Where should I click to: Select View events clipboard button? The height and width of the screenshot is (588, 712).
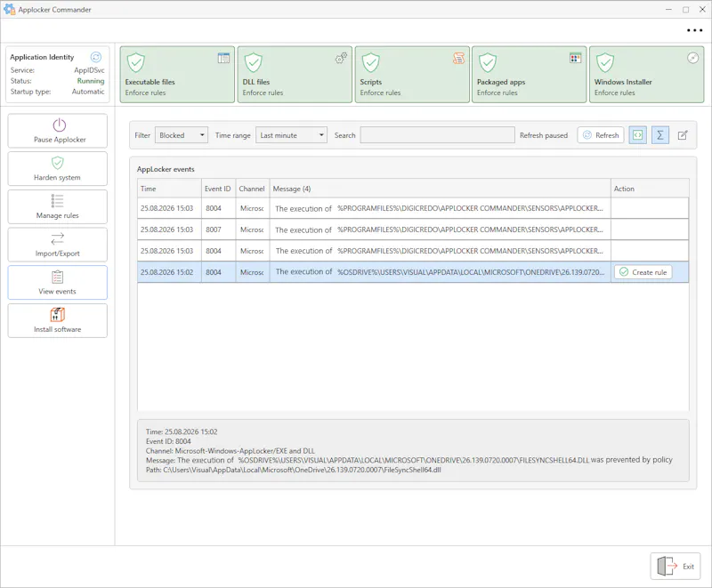tap(58, 283)
